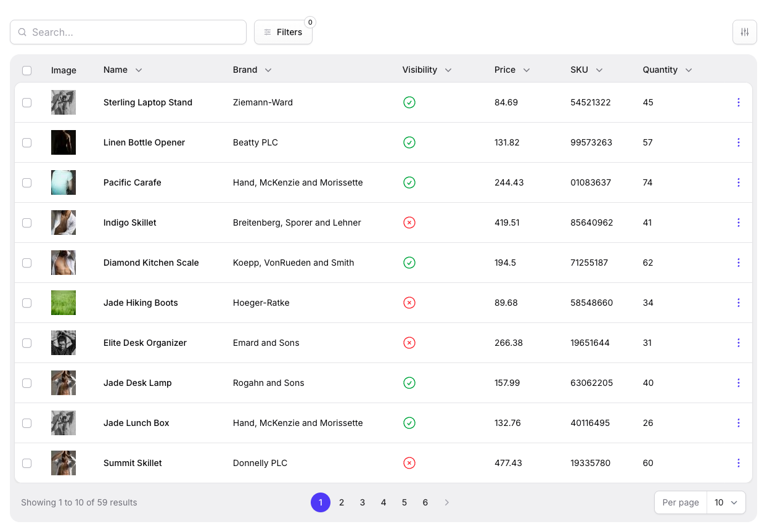The image size is (767, 532).
Task: Sort by the Brand column header
Action: pyautogui.click(x=252, y=70)
